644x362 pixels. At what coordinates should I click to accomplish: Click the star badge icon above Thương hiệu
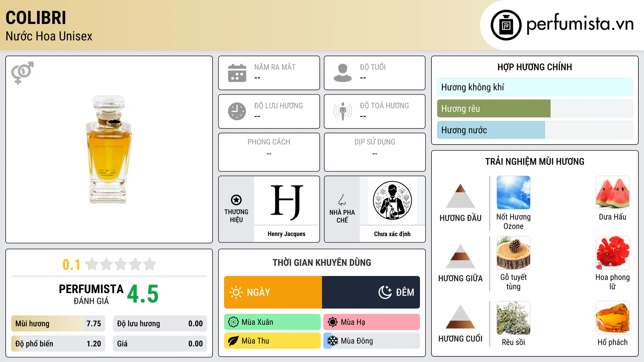[236, 200]
